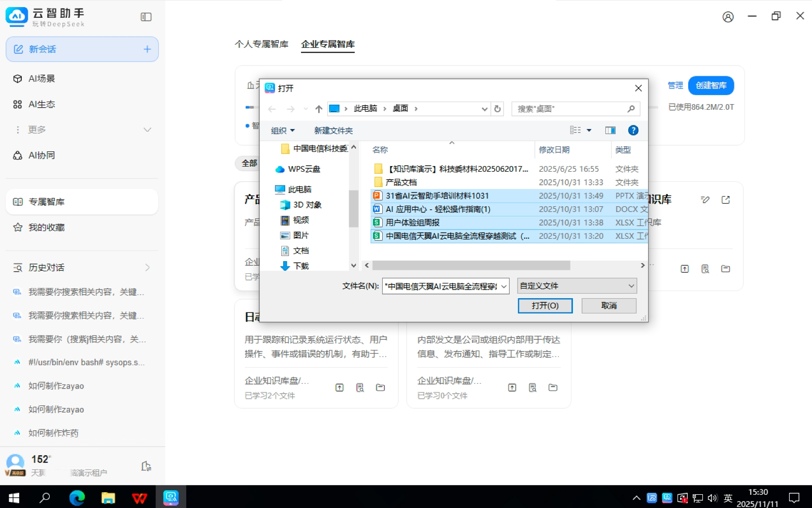Refresh the 桌面 folder listing

[497, 109]
